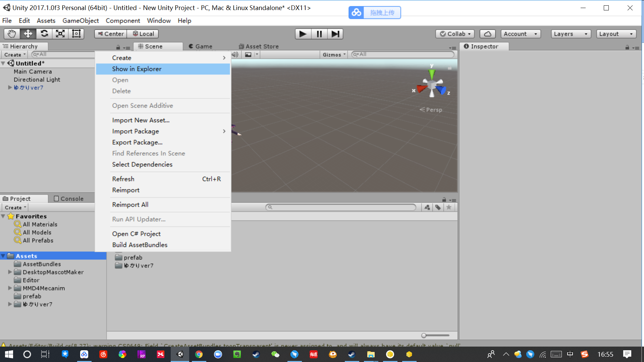Screen dimensions: 644x362
Task: Click Select Dependencies
Action: pyautogui.click(x=163, y=164)
